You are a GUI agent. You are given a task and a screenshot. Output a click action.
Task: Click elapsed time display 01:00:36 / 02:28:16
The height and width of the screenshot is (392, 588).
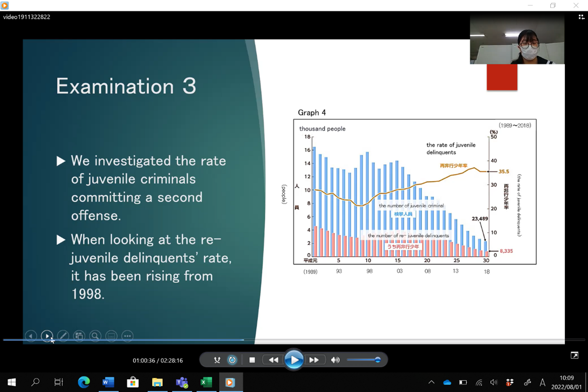tap(158, 360)
